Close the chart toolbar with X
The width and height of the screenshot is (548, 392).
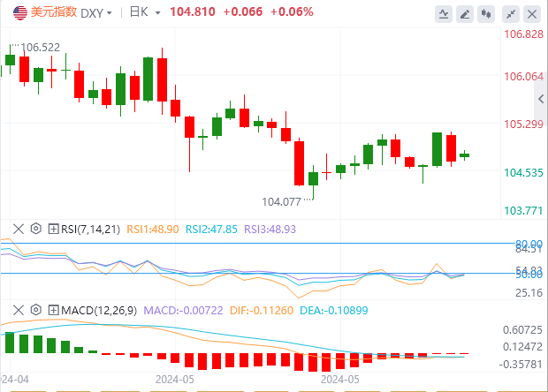(530, 13)
